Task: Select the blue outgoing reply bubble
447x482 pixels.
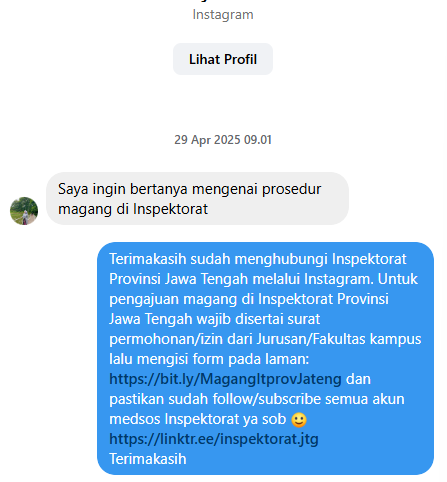Action: (265, 359)
